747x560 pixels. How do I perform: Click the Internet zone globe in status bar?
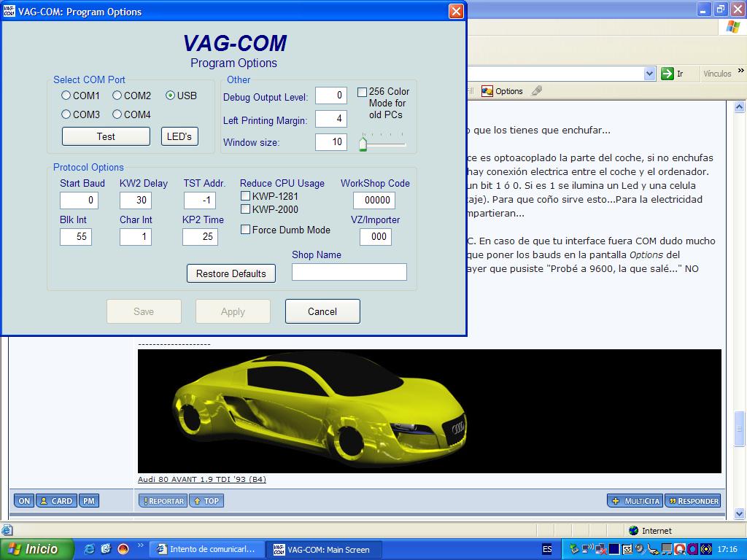click(633, 531)
